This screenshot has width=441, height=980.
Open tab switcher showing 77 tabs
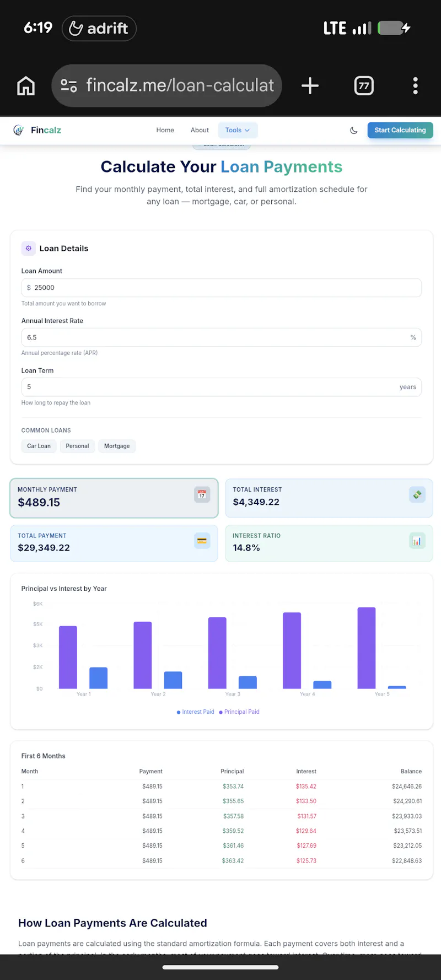[364, 85]
